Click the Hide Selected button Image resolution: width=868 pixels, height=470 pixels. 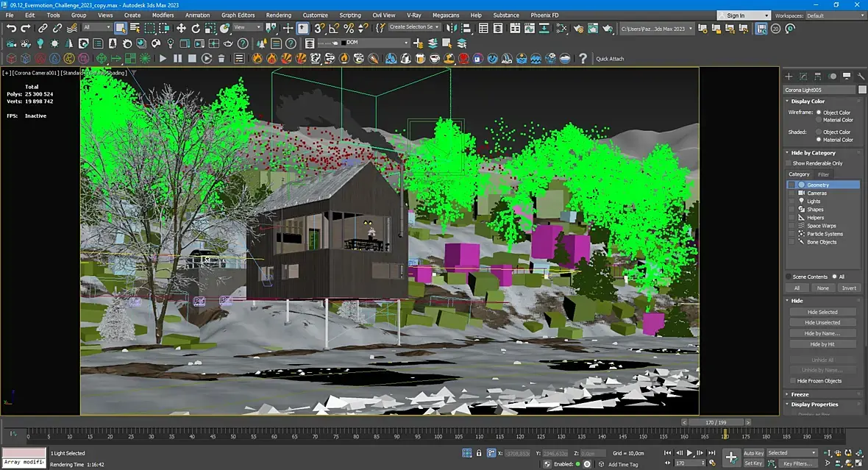pyautogui.click(x=822, y=312)
